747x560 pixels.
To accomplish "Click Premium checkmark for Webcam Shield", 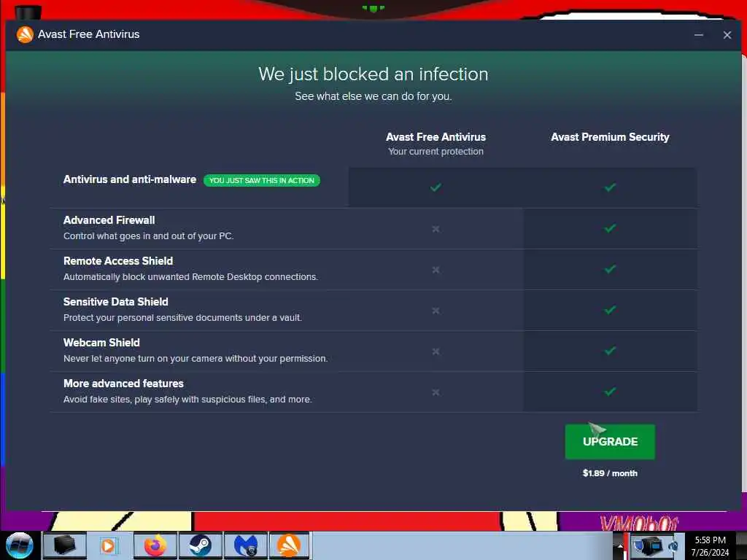I will 610,351.
